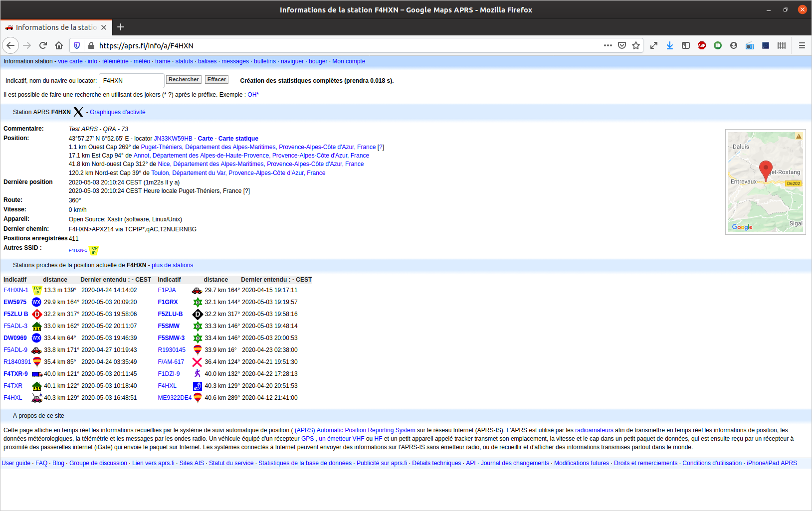Click the Google map thumbnail
Image resolution: width=812 pixels, height=511 pixels.
[766, 182]
